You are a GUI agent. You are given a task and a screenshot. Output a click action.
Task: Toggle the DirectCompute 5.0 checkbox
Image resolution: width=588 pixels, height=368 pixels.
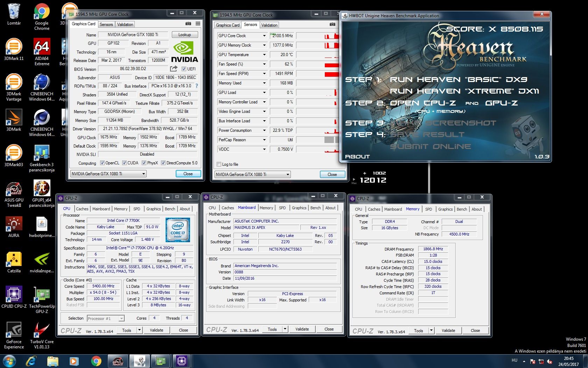163,163
